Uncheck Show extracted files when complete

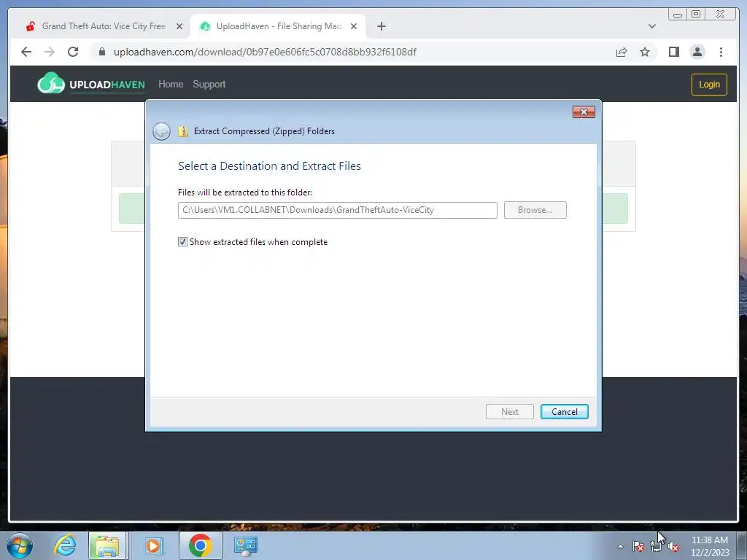coord(182,242)
